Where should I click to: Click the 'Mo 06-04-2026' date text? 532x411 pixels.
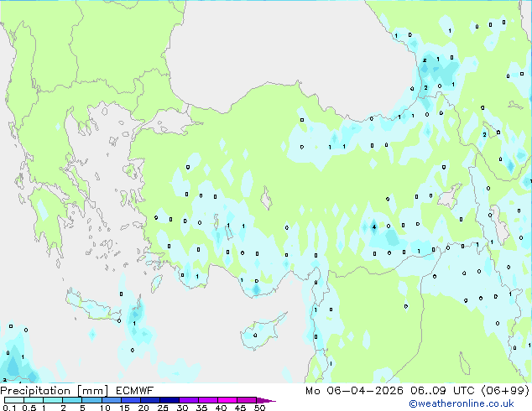point(354,391)
